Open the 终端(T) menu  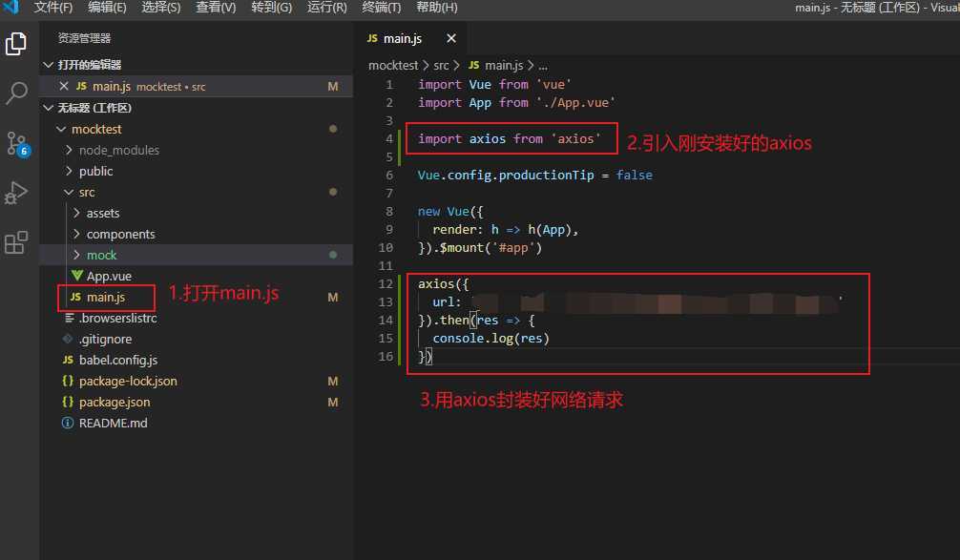point(382,8)
